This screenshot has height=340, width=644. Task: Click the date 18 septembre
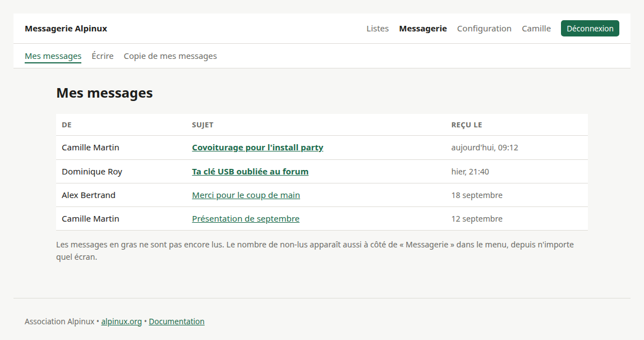(x=477, y=195)
